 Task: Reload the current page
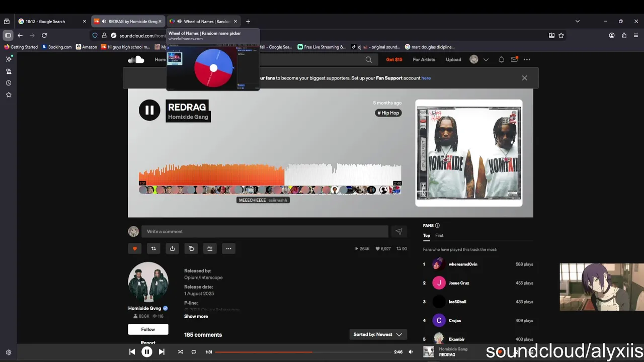click(44, 35)
